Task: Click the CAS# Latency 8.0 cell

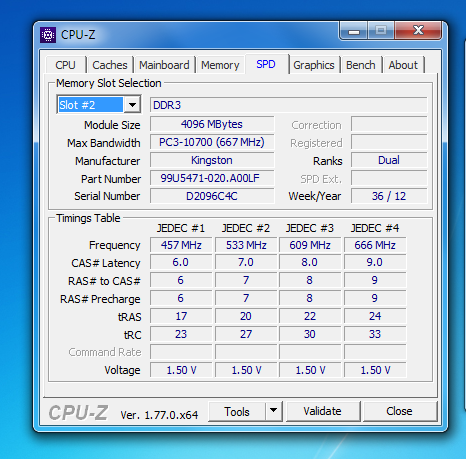Action: (310, 262)
